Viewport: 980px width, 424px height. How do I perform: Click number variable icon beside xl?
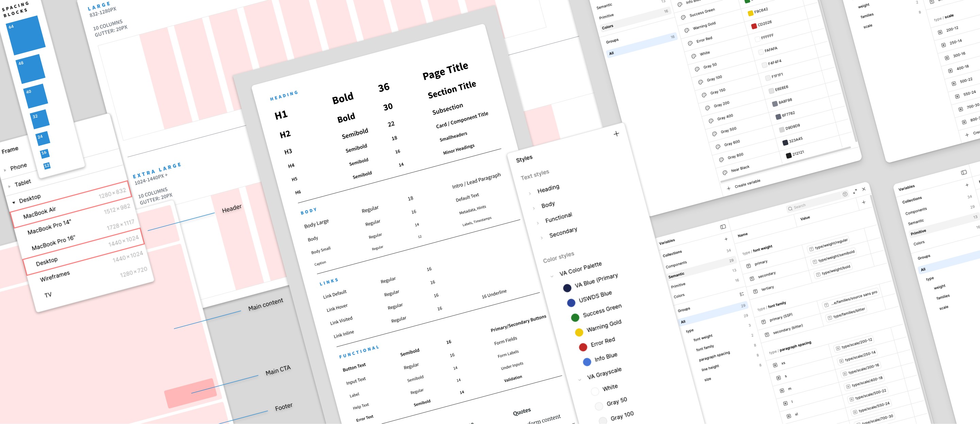[x=788, y=416]
